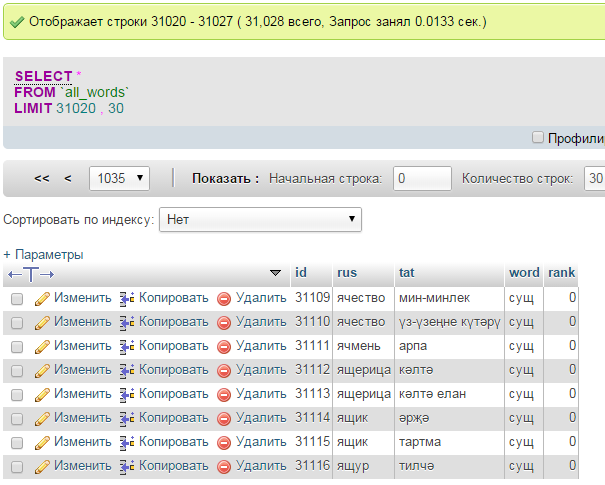This screenshot has width=605, height=485.
Task: Sort table by the tat column header
Action: [x=407, y=272]
